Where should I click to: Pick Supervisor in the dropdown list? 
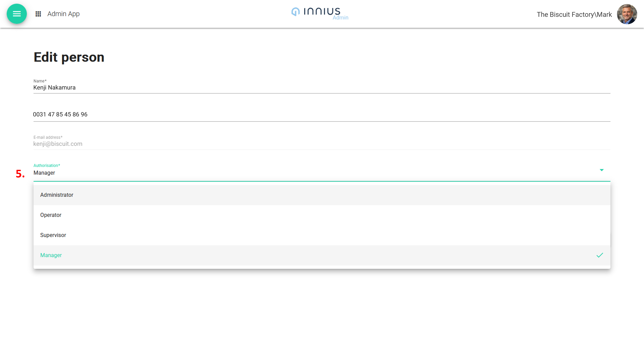click(x=53, y=235)
